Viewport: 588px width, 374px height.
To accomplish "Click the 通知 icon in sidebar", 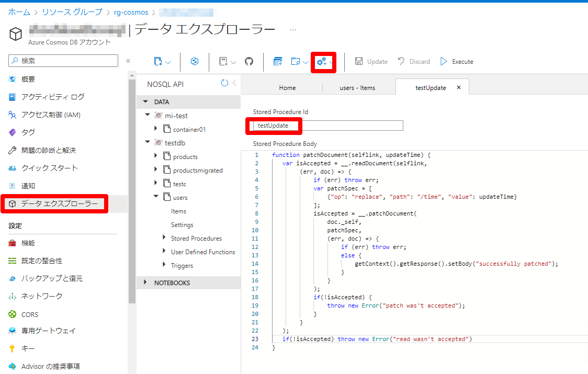I will (x=12, y=186).
